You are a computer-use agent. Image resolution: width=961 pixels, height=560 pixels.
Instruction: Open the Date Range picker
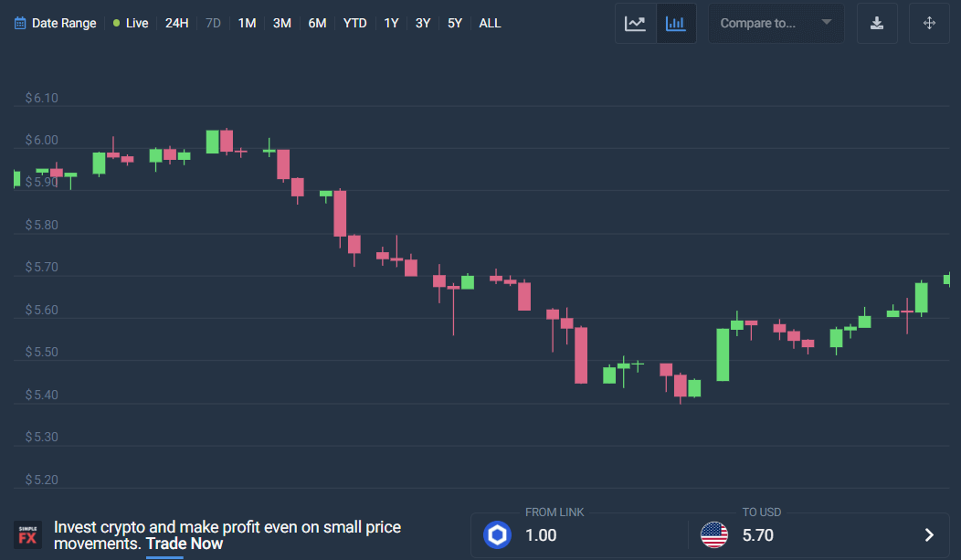[x=64, y=23]
